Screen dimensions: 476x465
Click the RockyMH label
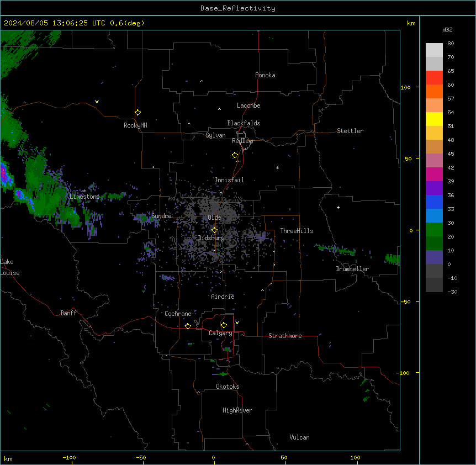tap(135, 125)
